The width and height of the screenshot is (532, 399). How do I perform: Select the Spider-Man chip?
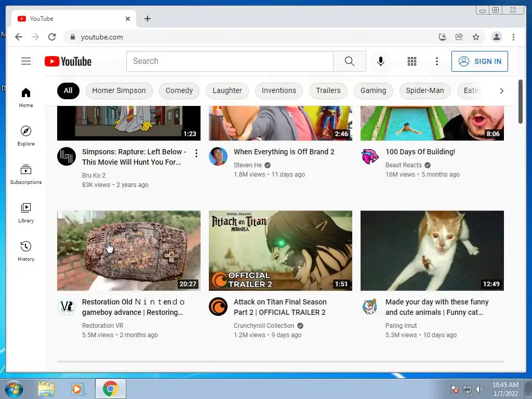[x=425, y=90]
